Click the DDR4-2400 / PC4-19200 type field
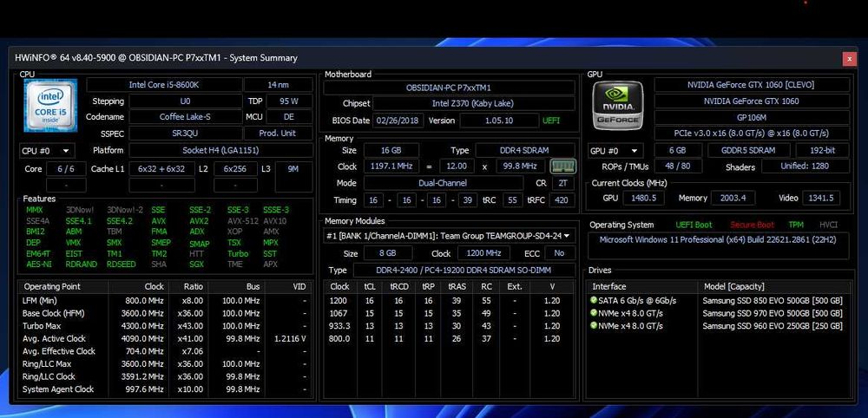Image resolution: width=868 pixels, height=418 pixels. [464, 270]
